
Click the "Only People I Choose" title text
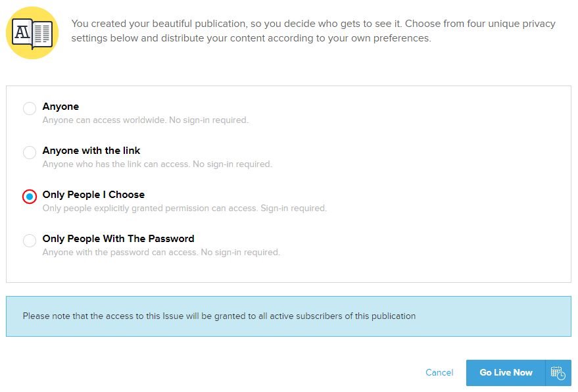(x=93, y=195)
